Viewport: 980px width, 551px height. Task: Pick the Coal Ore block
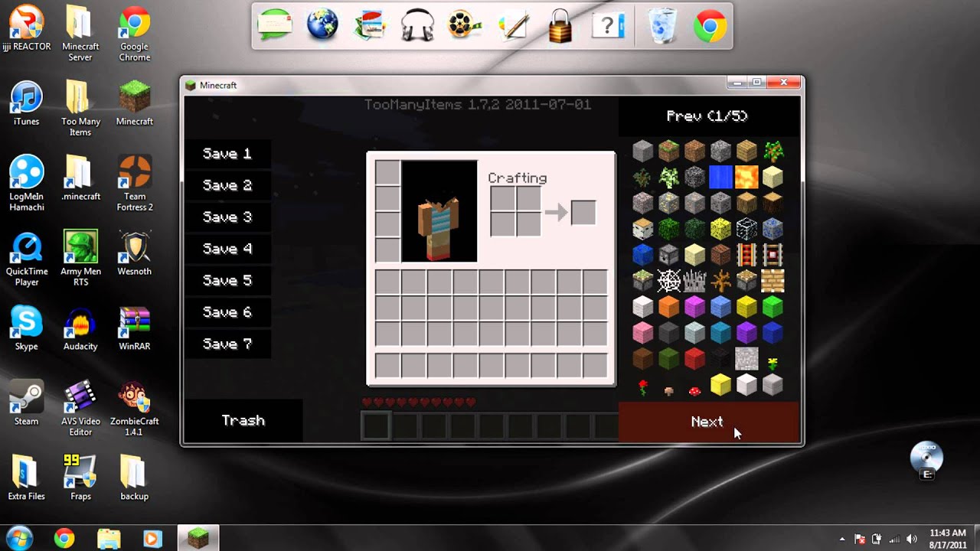(720, 203)
